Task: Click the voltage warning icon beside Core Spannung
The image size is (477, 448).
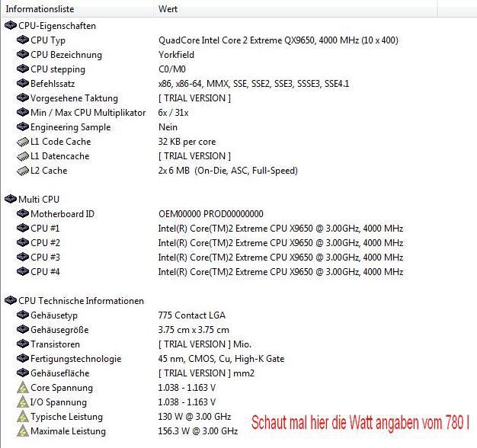Action: coord(23,388)
